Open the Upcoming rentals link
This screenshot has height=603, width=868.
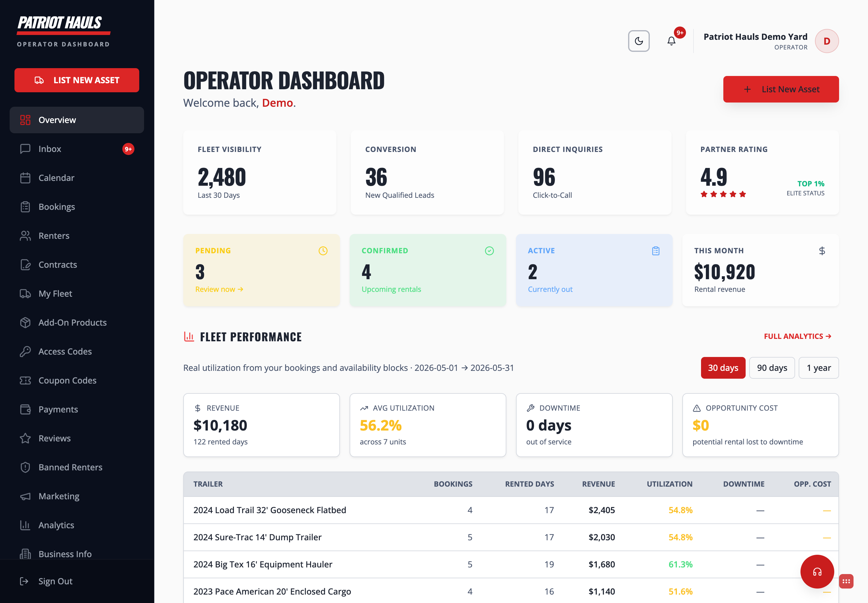coord(391,289)
